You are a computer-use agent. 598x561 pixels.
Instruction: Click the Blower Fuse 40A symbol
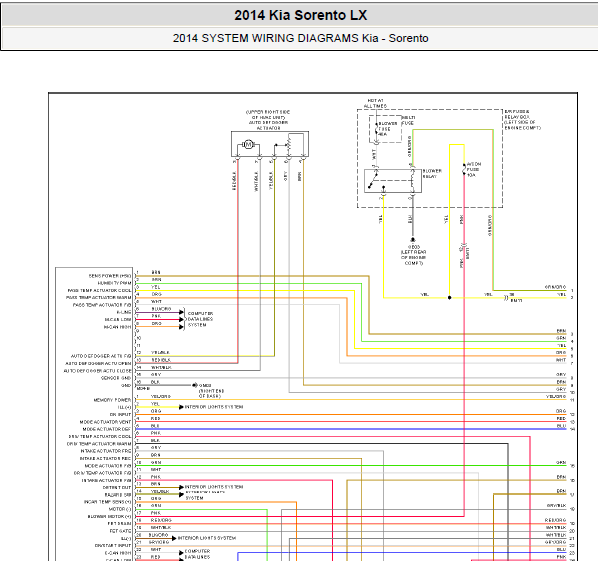point(376,130)
